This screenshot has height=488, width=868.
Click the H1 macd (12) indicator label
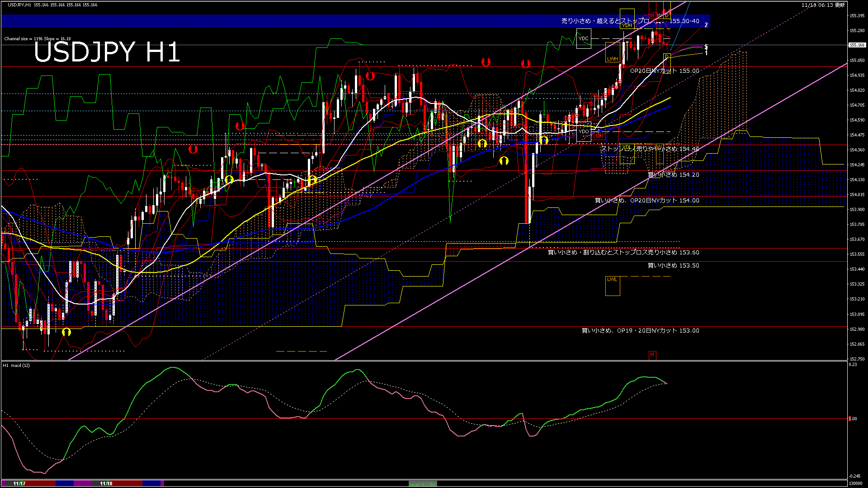click(x=16, y=365)
